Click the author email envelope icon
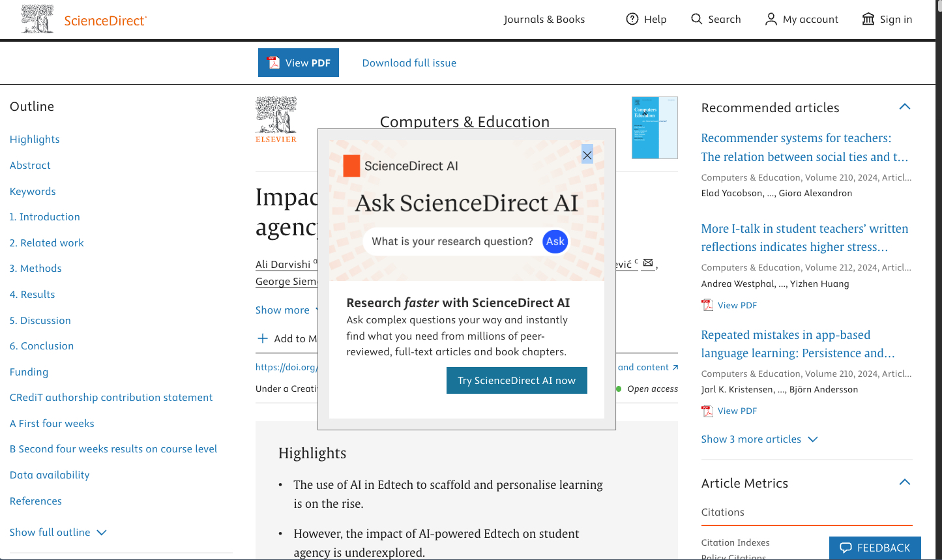This screenshot has width=942, height=560. coord(648,263)
